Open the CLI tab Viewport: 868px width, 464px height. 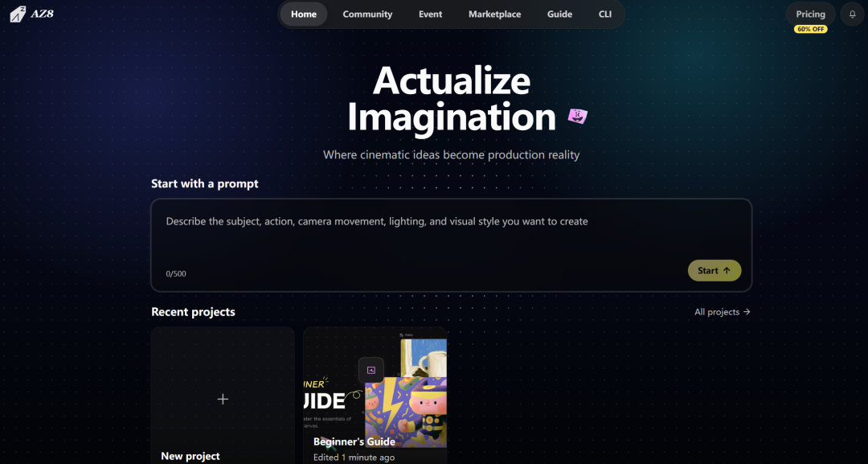(x=605, y=14)
